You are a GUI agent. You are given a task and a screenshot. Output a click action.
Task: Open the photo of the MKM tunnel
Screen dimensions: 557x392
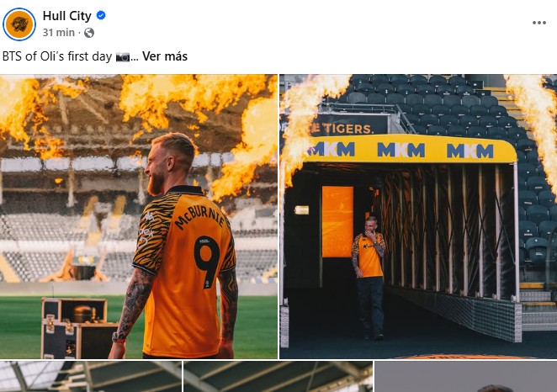(x=418, y=217)
